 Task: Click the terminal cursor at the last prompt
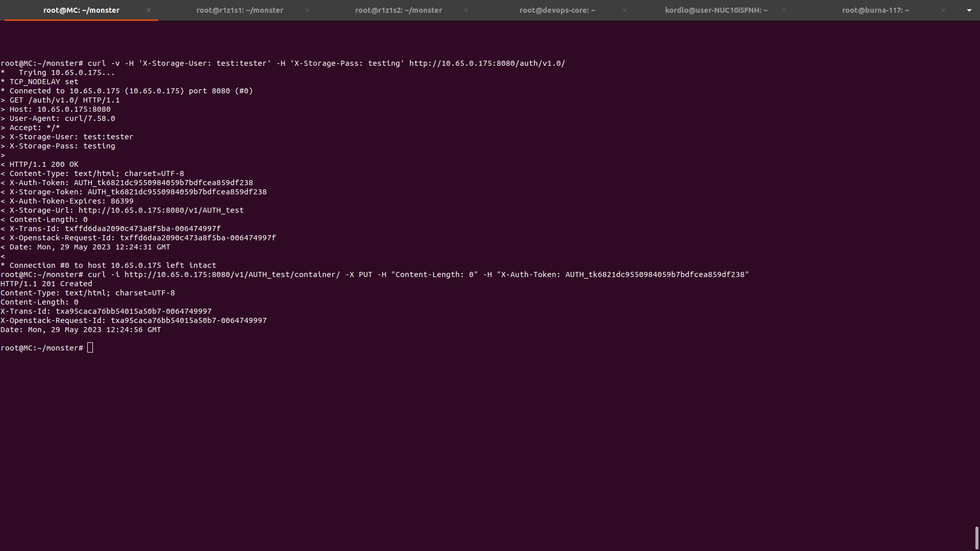click(90, 348)
